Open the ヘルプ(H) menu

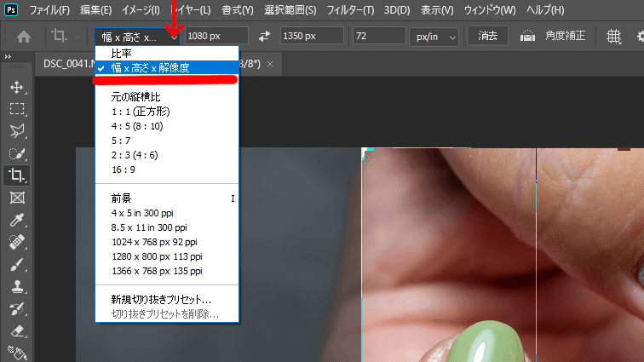pos(545,10)
